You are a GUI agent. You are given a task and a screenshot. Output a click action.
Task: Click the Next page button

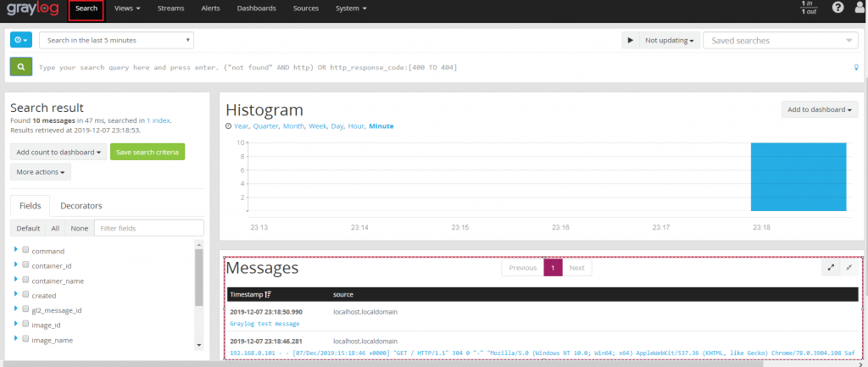(x=576, y=268)
